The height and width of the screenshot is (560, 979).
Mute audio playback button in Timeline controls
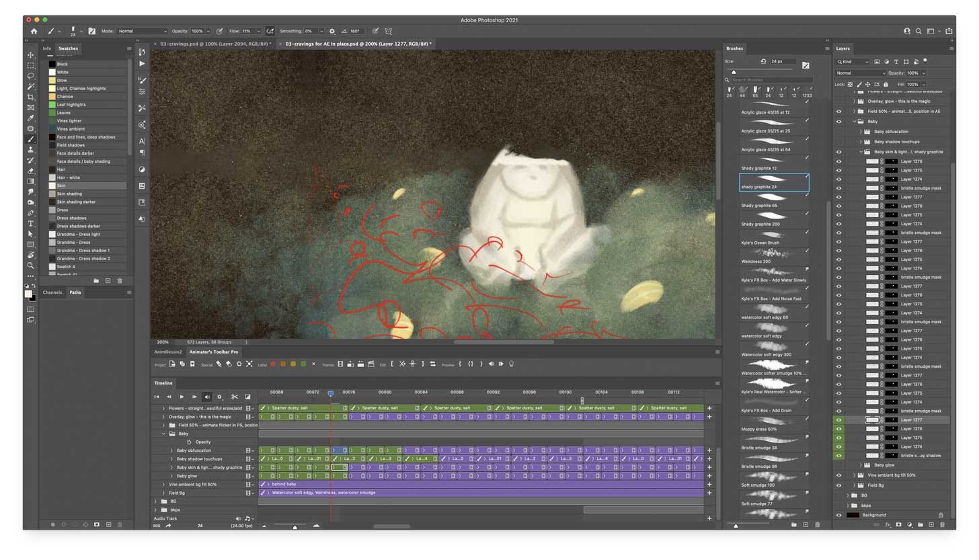tap(207, 397)
